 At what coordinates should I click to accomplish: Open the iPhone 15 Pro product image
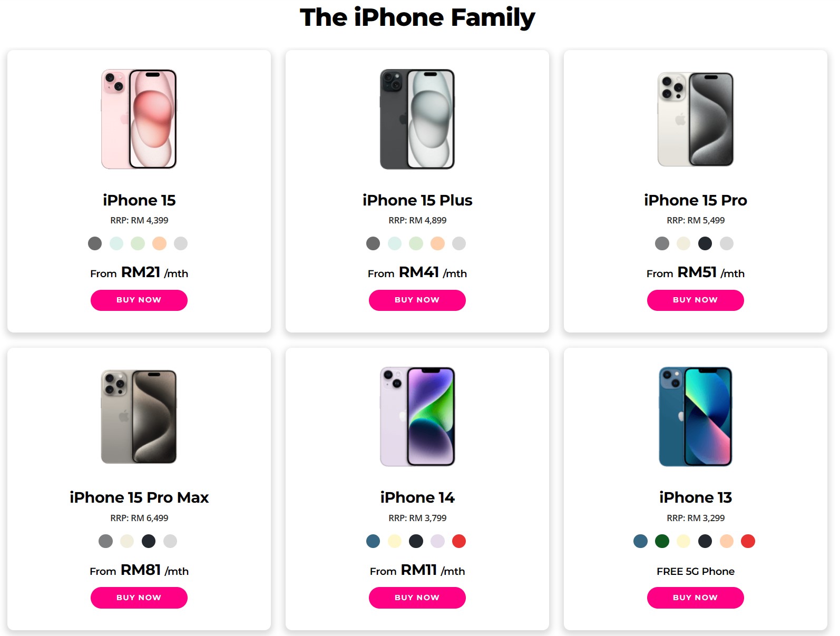696,119
